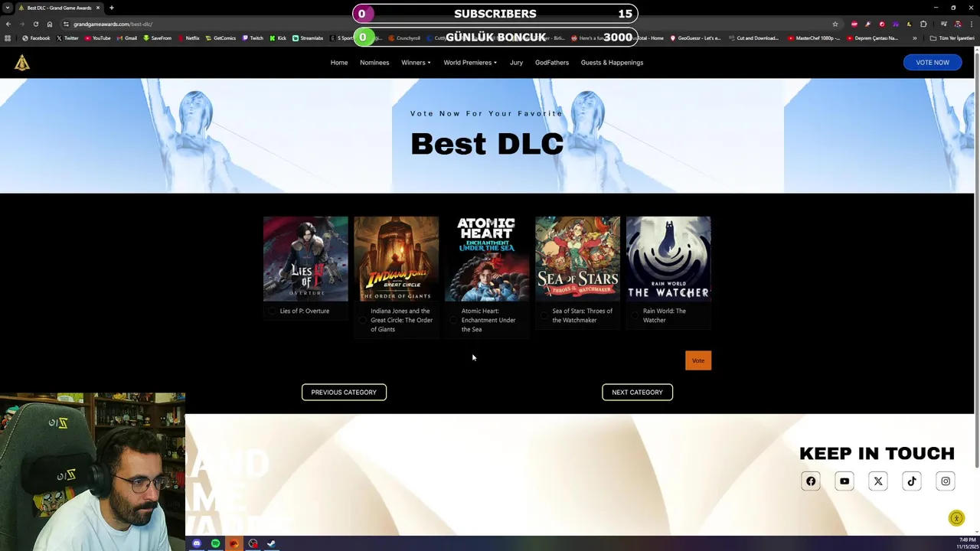
Task: Open the Streamlabs bookmark
Action: point(308,38)
